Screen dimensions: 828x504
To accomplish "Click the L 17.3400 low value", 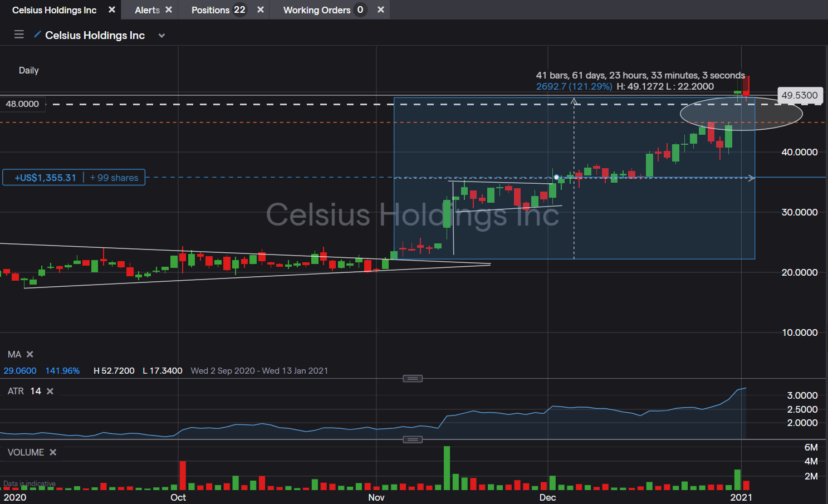I will tap(163, 371).
